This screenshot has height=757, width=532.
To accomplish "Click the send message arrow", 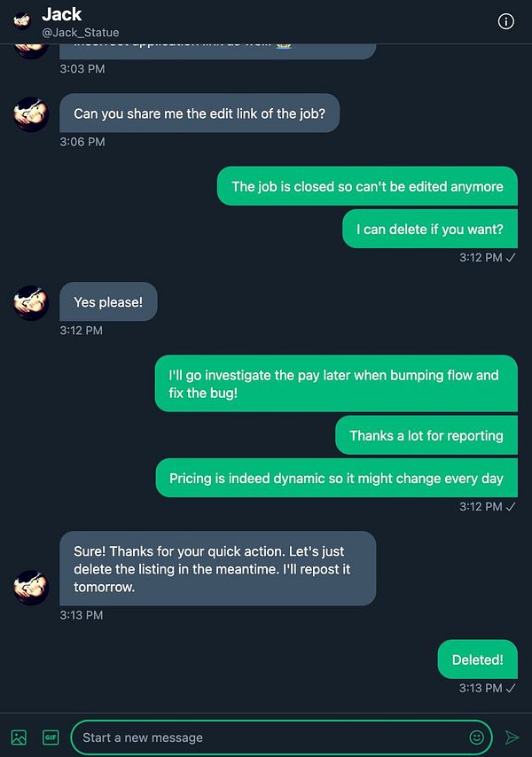I will [x=512, y=737].
